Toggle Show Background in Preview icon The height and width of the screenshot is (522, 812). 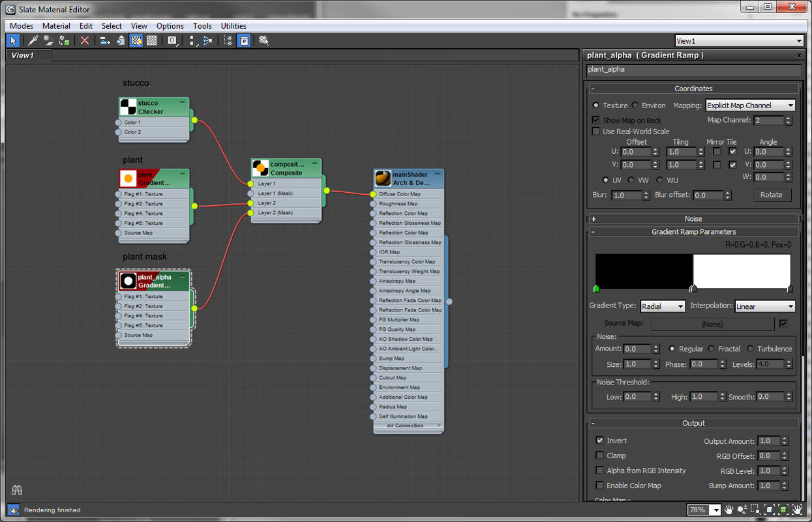(152, 40)
